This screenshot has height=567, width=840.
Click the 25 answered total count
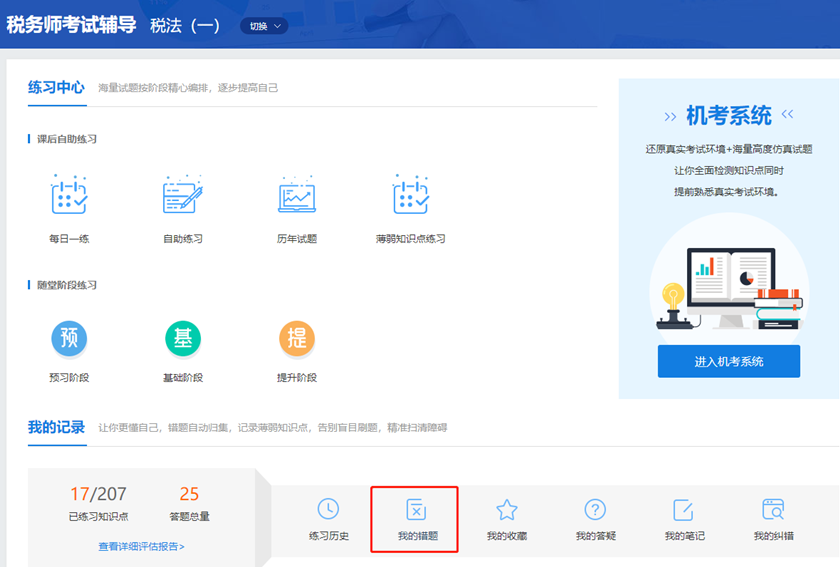click(x=189, y=494)
